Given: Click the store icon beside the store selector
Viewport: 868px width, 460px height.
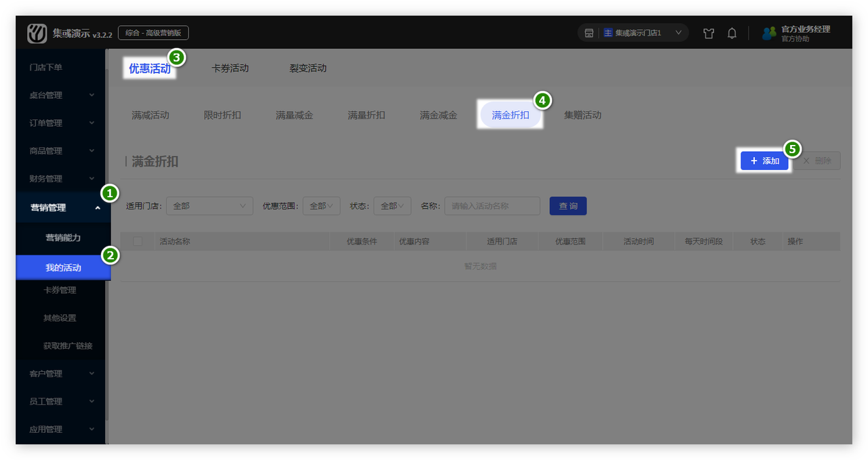Looking at the screenshot, I should click(589, 33).
